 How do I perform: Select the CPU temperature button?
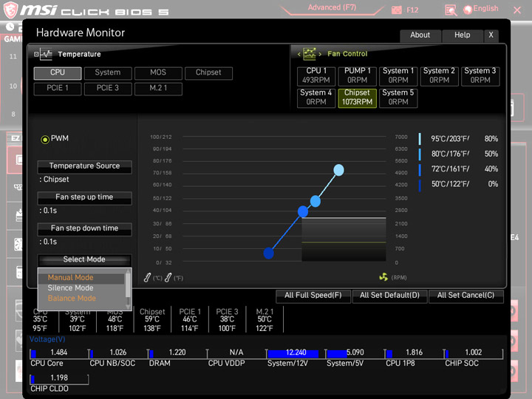pyautogui.click(x=58, y=72)
